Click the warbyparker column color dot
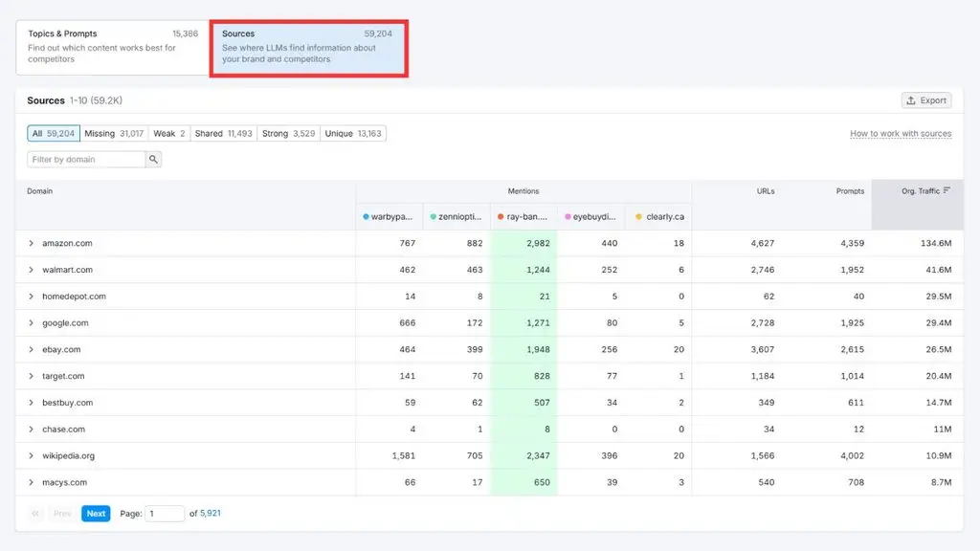Image resolution: width=980 pixels, height=551 pixels. (366, 217)
